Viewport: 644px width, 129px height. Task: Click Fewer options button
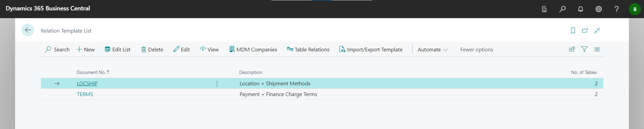point(477,49)
